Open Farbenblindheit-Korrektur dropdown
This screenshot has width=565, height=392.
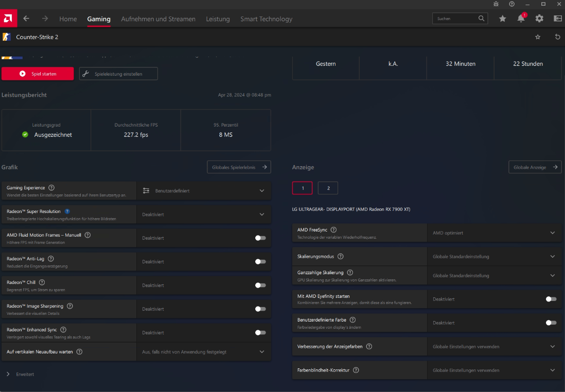coord(495,370)
